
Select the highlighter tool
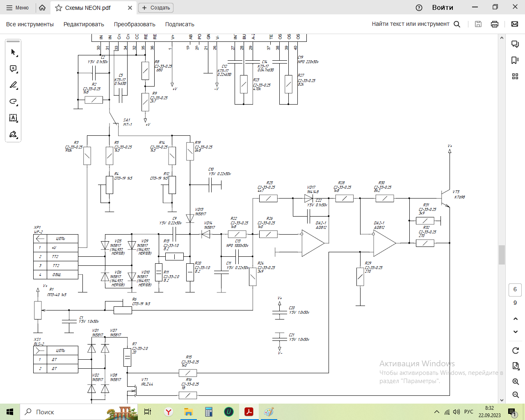13,85
